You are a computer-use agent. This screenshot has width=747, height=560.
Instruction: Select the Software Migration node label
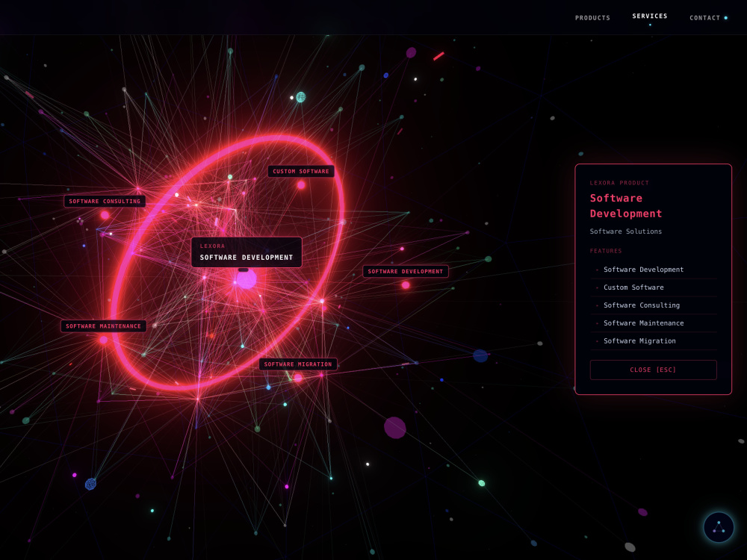pos(298,364)
